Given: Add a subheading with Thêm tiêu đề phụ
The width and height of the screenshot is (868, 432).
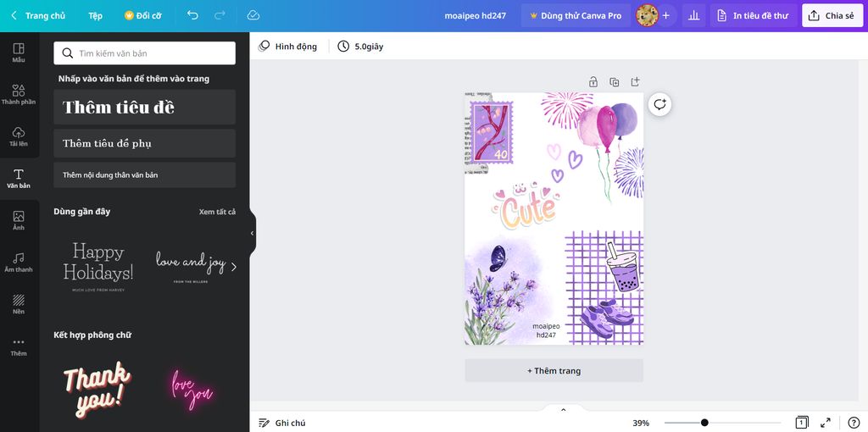Looking at the screenshot, I should [x=144, y=143].
